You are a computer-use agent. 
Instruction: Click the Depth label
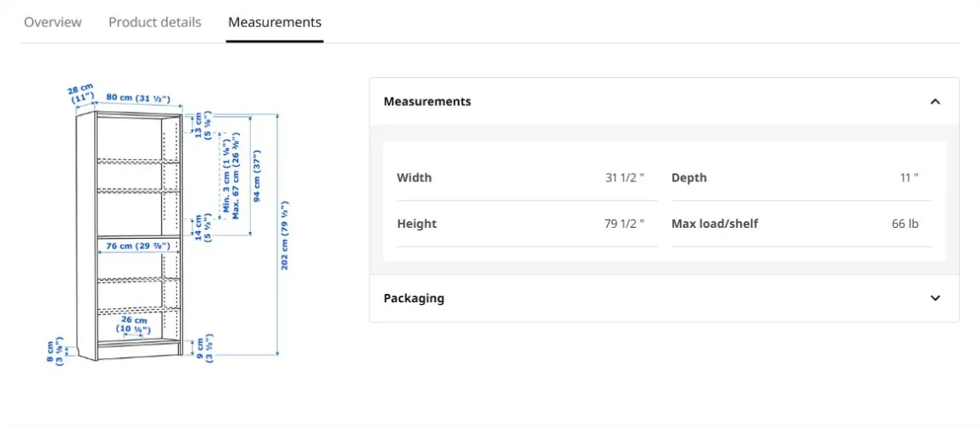click(688, 177)
